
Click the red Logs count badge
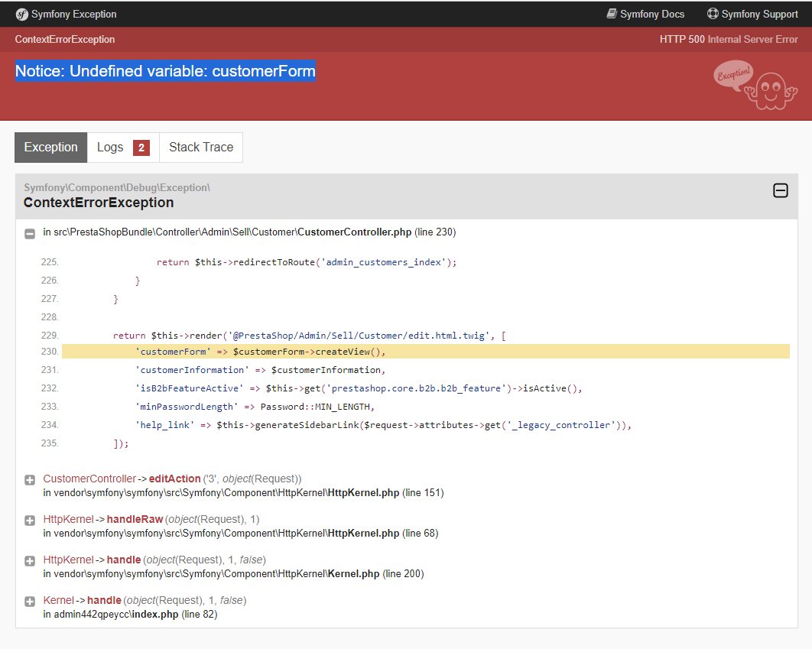(x=141, y=148)
